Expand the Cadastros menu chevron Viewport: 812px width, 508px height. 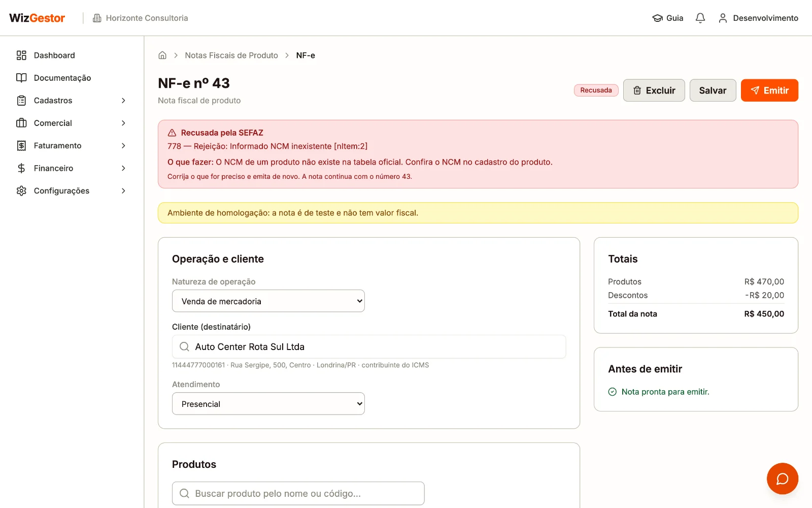tap(123, 101)
